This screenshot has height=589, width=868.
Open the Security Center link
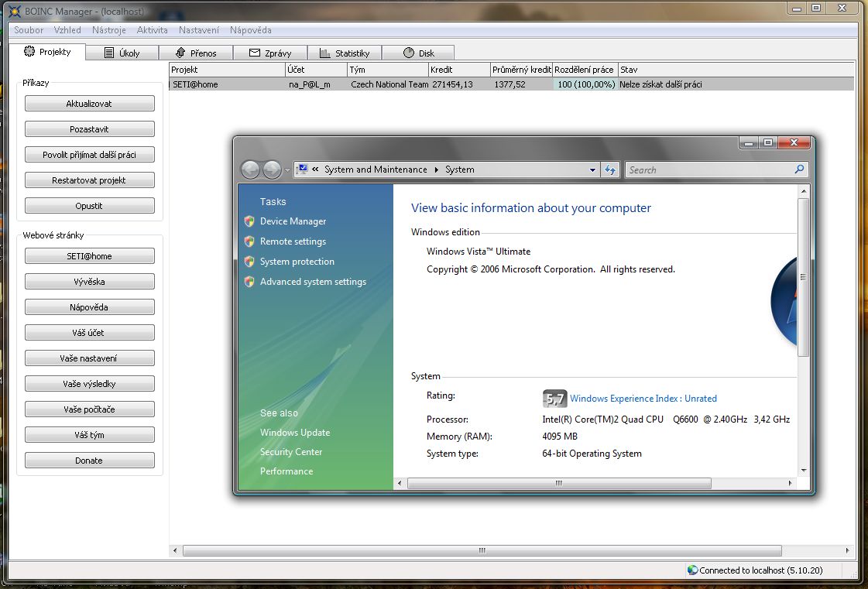291,452
